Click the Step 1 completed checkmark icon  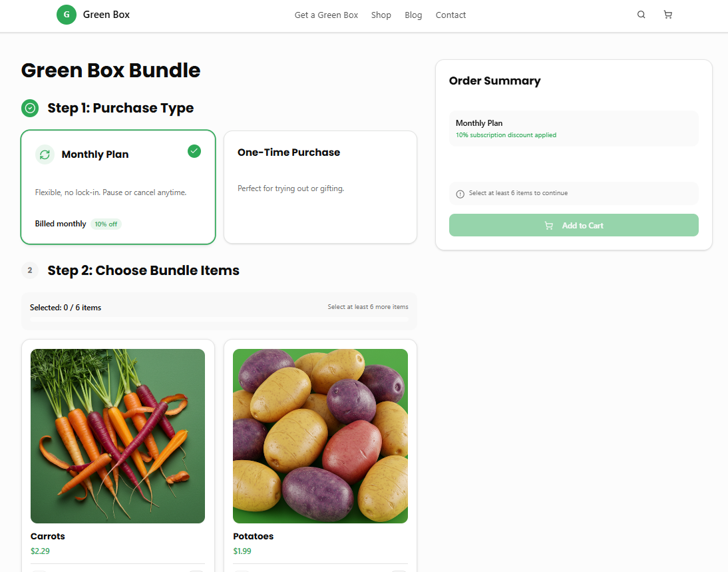30,108
